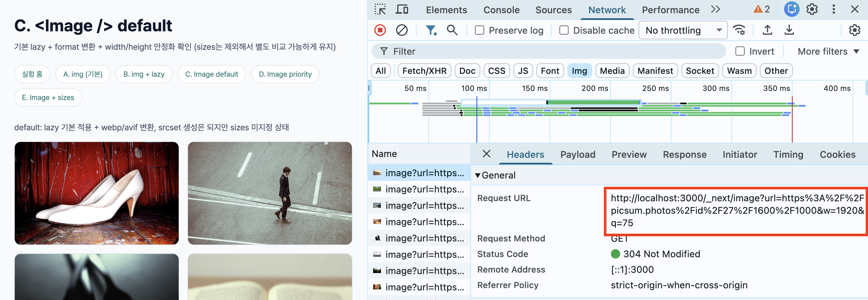Stop recording network log
Image resolution: width=868 pixels, height=300 pixels.
coord(380,30)
